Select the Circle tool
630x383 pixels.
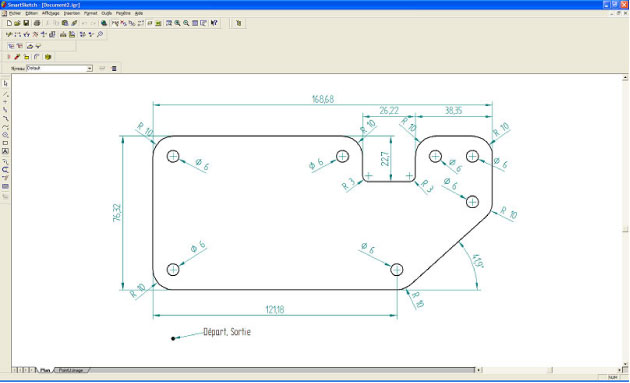coord(5,135)
